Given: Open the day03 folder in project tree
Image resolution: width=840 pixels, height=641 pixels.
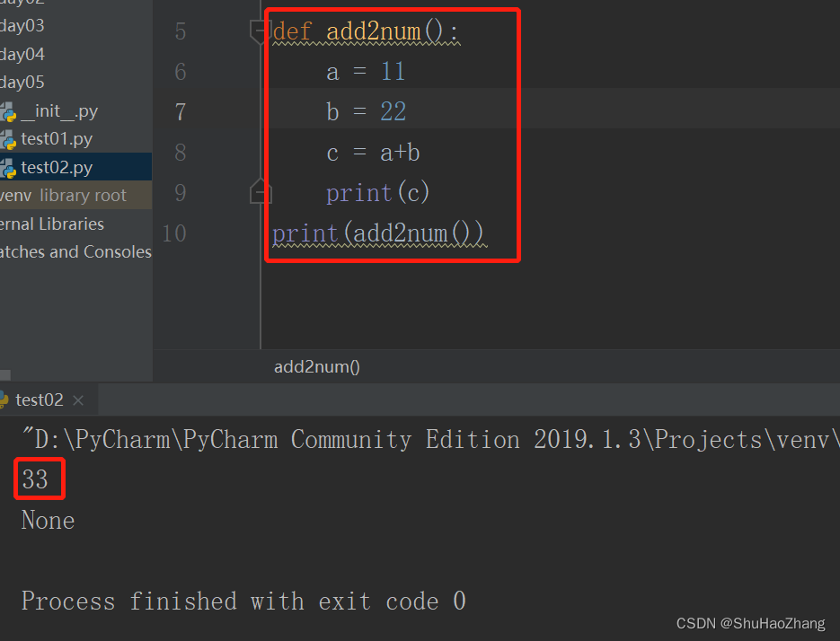Looking at the screenshot, I should coord(22,26).
